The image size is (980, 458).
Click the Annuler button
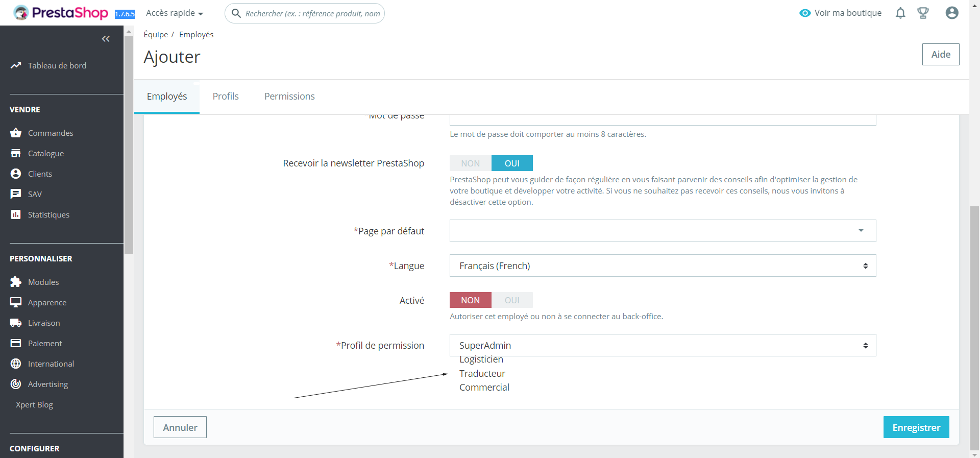180,427
